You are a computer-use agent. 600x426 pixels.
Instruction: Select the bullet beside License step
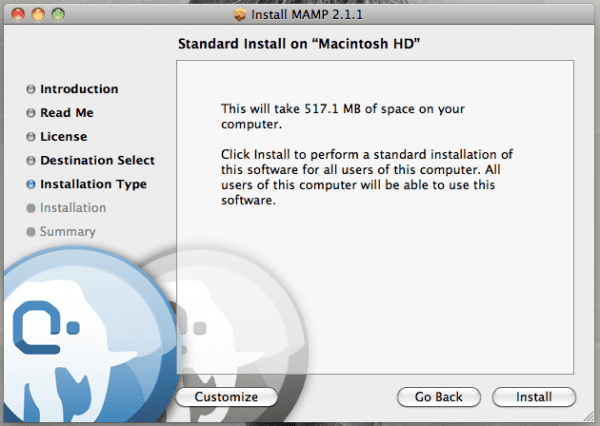click(x=31, y=137)
